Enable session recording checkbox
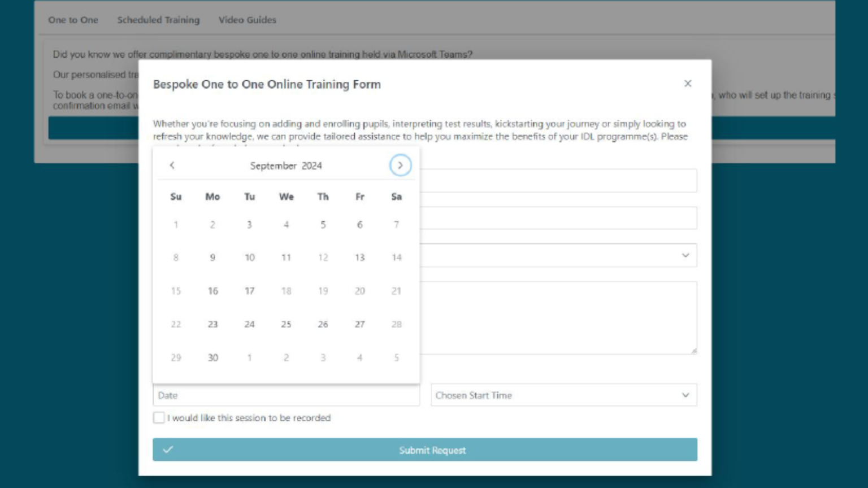Image resolution: width=868 pixels, height=488 pixels. click(x=159, y=418)
